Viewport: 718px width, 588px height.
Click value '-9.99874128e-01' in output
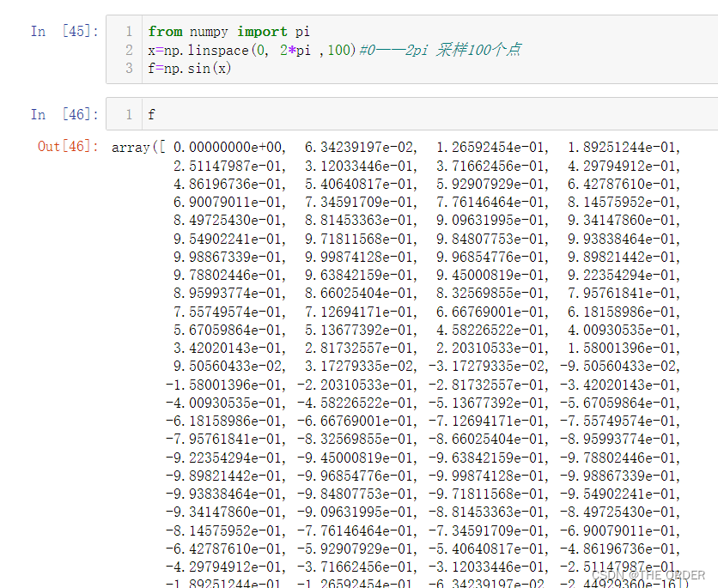488,476
